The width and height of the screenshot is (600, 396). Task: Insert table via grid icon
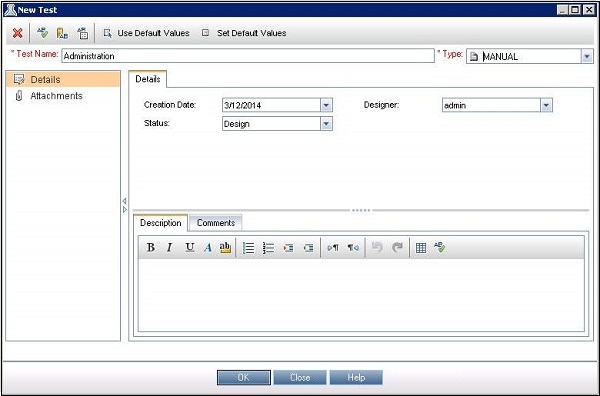(x=421, y=248)
